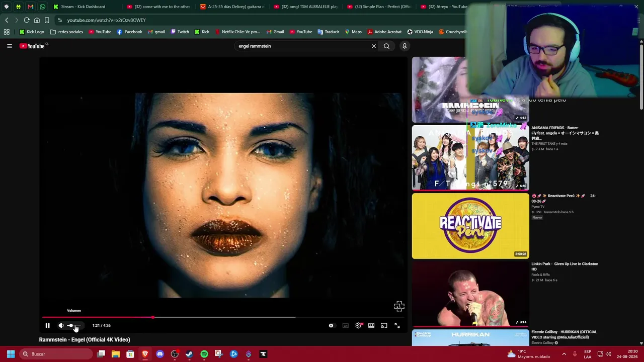
Task: Switch to the 'Atreyu - YouTube' tab
Action: click(444, 7)
